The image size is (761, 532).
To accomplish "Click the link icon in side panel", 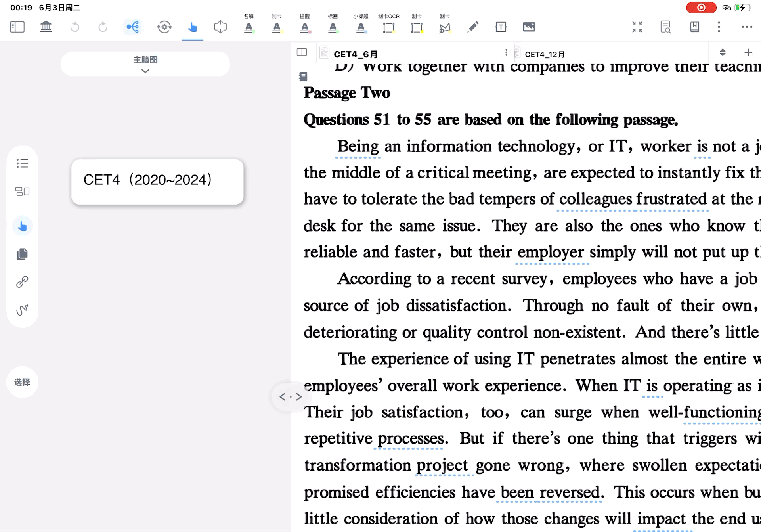I will pyautogui.click(x=22, y=282).
